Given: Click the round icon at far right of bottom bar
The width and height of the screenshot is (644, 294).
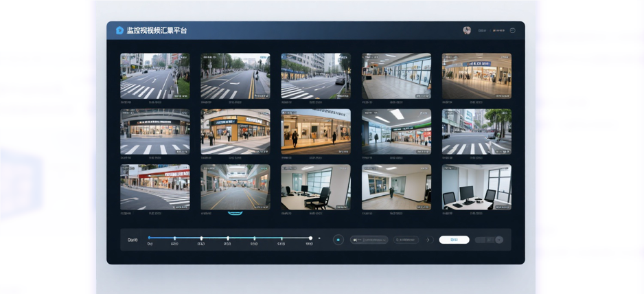Looking at the screenshot, I should pos(499,240).
